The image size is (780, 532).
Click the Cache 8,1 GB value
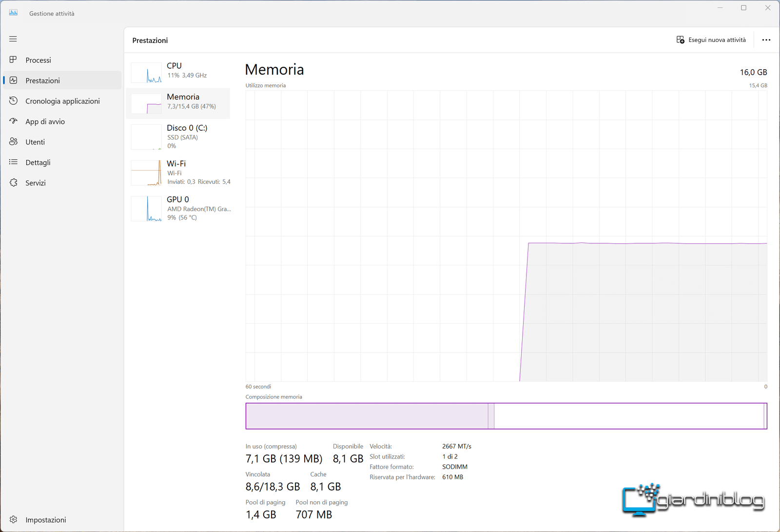pyautogui.click(x=326, y=487)
